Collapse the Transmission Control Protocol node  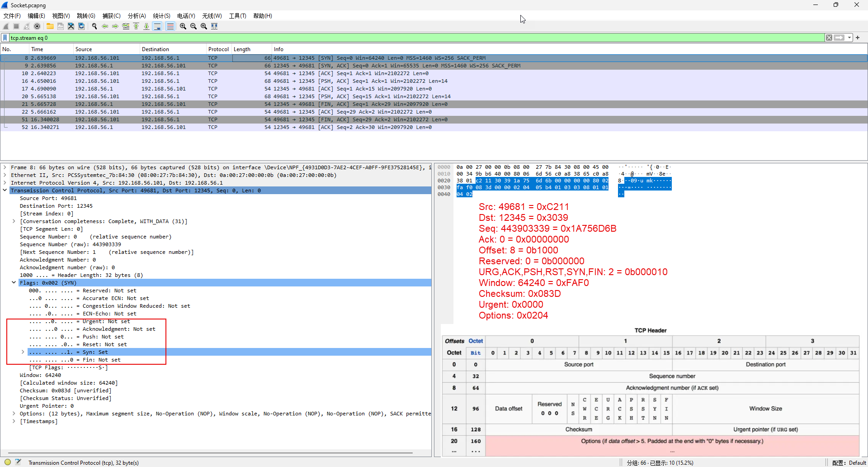tap(5, 191)
